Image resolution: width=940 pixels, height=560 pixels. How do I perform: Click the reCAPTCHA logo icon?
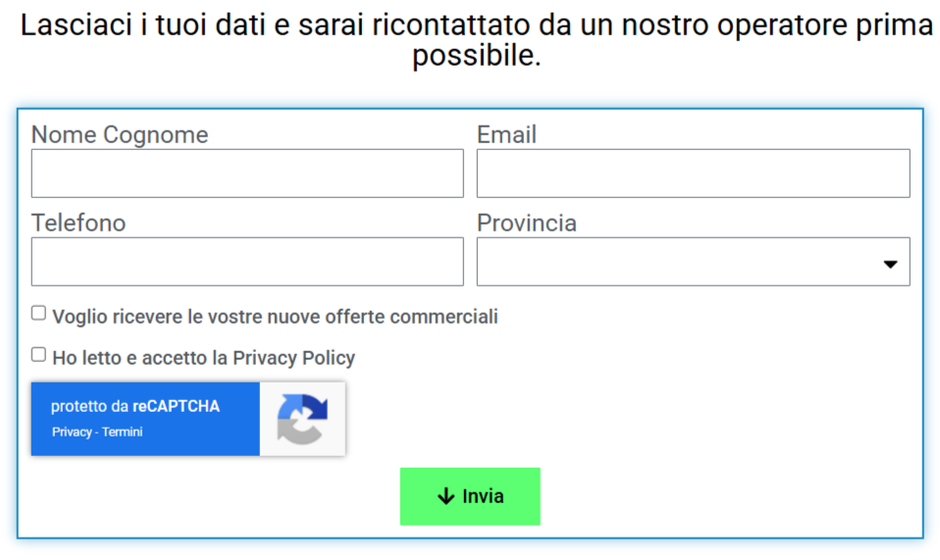click(302, 419)
